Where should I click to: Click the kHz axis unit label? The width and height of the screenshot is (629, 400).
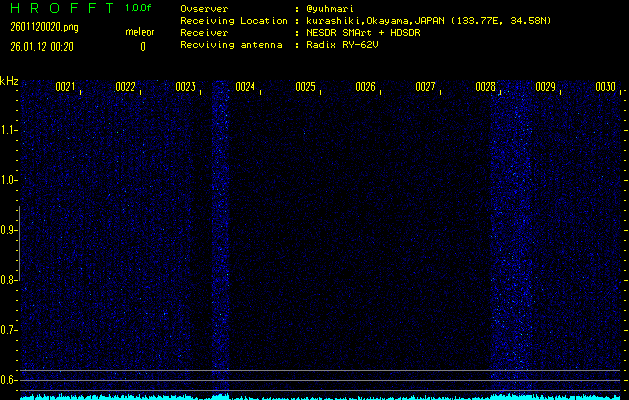click(x=9, y=81)
